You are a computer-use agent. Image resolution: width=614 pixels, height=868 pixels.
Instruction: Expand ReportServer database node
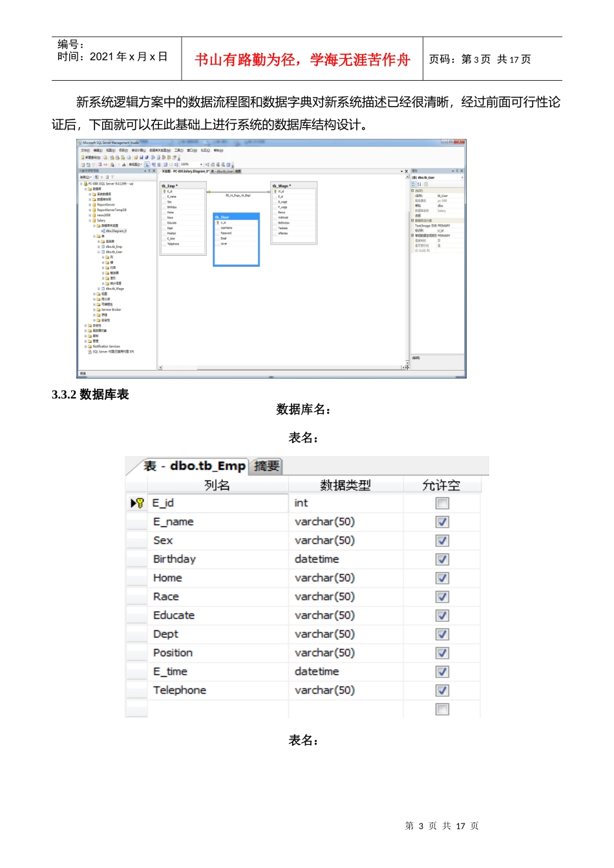(90, 205)
